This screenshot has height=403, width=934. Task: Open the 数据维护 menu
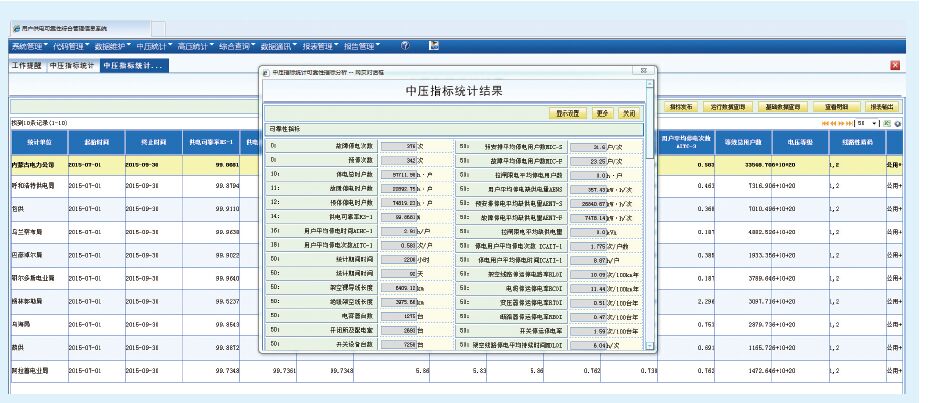[x=112, y=46]
